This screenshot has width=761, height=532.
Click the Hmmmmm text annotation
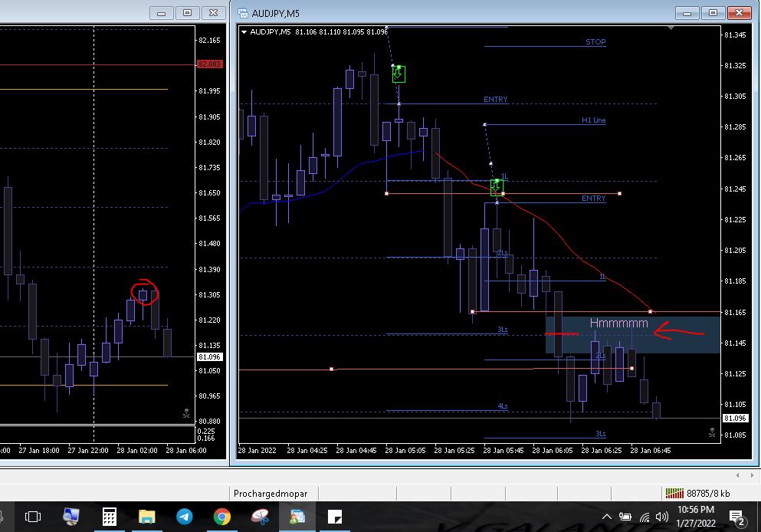[618, 323]
